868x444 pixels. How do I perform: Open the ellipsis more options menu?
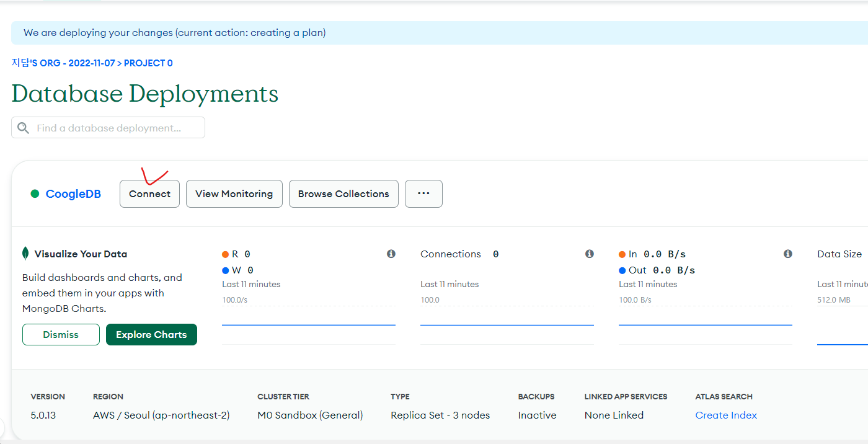423,193
